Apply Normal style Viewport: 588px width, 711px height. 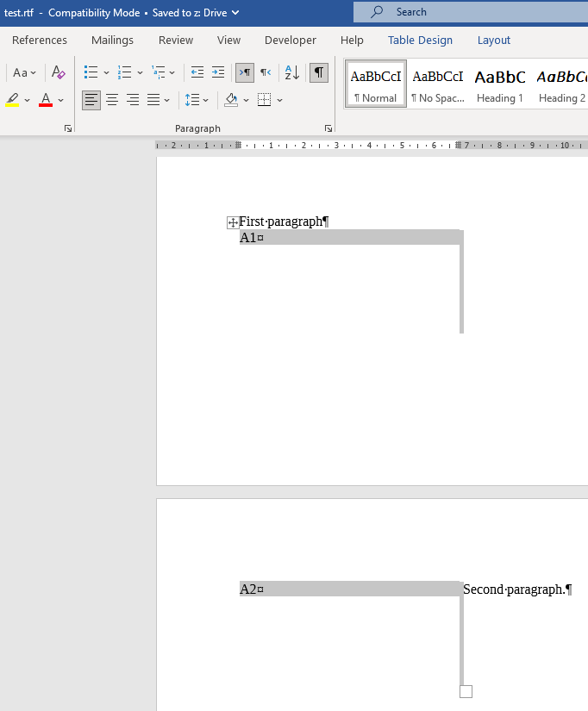point(376,84)
